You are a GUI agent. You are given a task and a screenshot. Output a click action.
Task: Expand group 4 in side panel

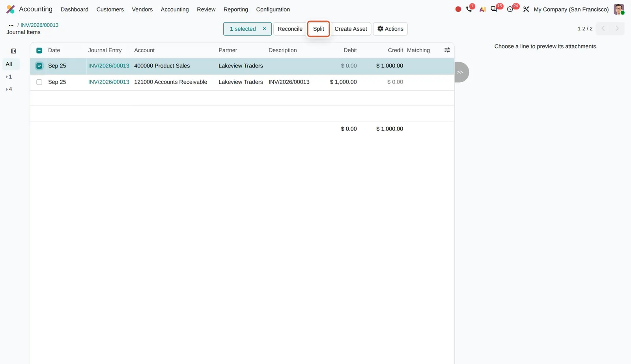[x=9, y=89]
